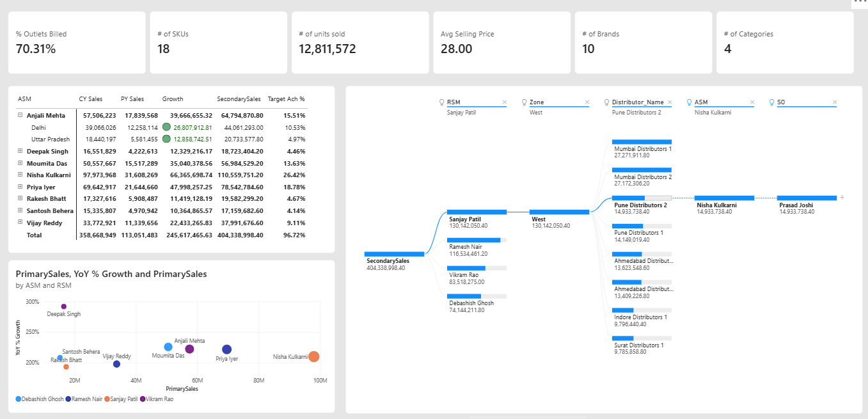Sort table by CY Sales column header
This screenshot has width=868, height=419.
tap(91, 99)
